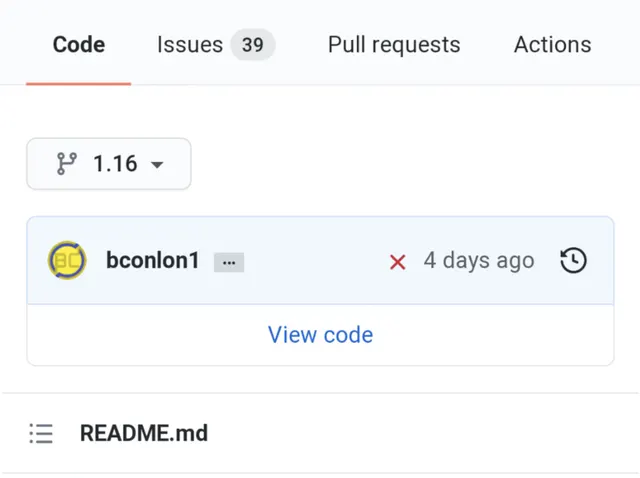
Task: Expand the commit message ellipsis button
Action: [x=229, y=262]
